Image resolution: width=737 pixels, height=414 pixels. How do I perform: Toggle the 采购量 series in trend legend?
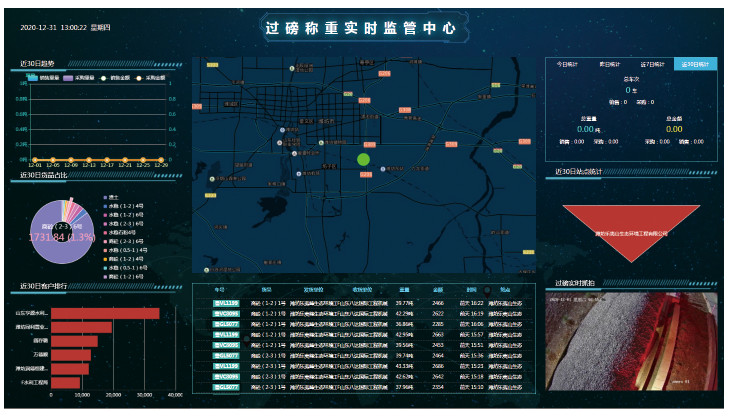pyautogui.click(x=78, y=78)
